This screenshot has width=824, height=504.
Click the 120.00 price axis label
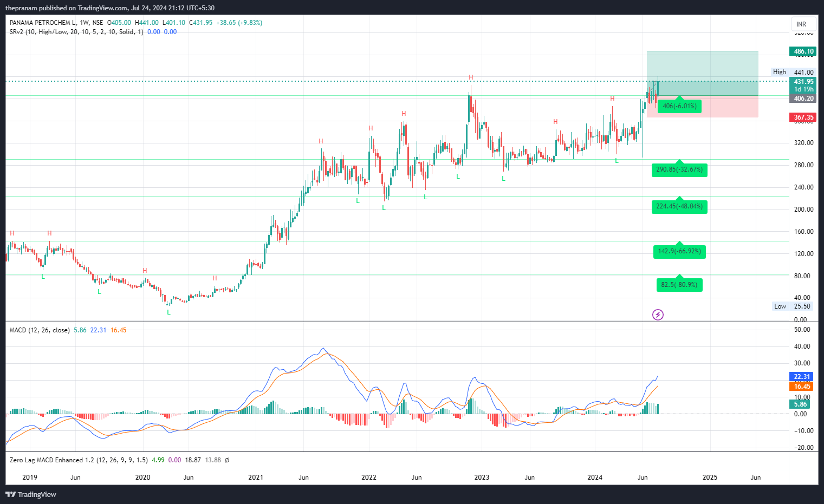[803, 254]
